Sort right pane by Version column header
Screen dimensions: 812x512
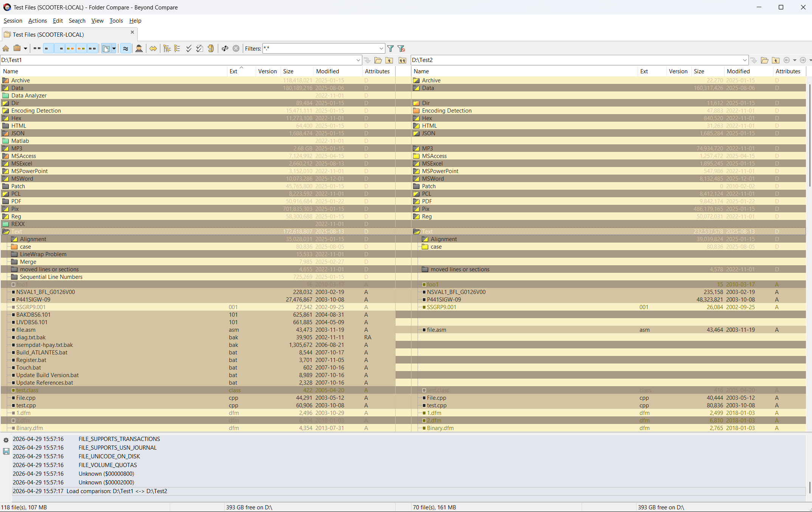678,71
